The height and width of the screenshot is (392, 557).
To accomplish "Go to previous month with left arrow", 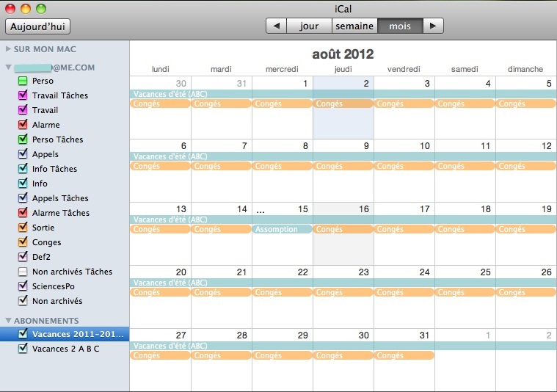I will pos(275,26).
